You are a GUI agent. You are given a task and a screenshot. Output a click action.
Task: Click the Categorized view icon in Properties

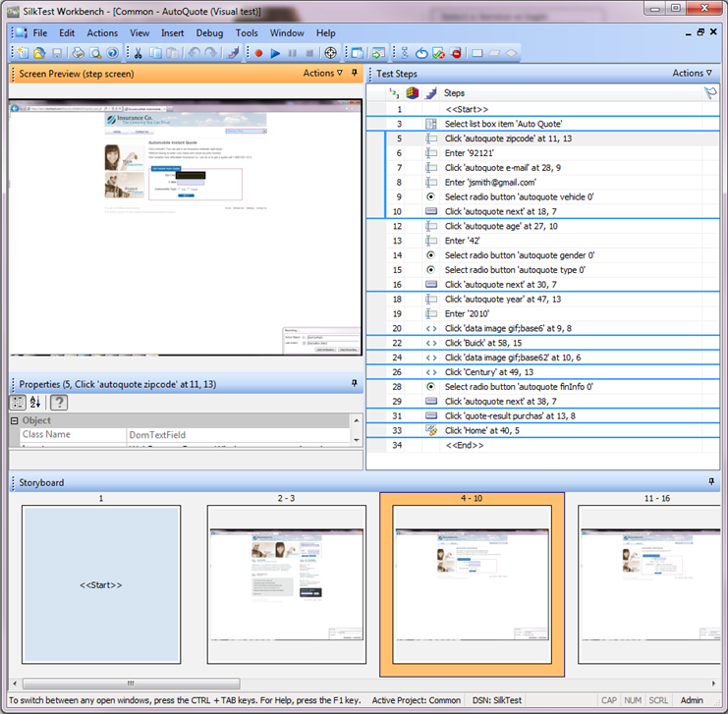[18, 402]
